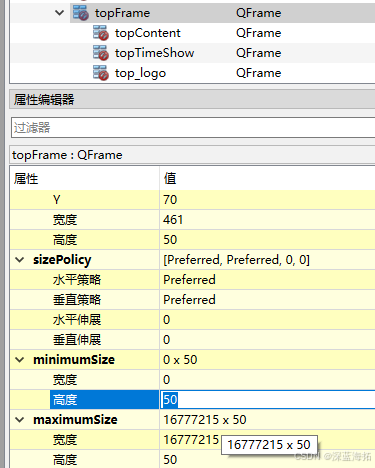Collapse the topFrame tree node

[59, 13]
